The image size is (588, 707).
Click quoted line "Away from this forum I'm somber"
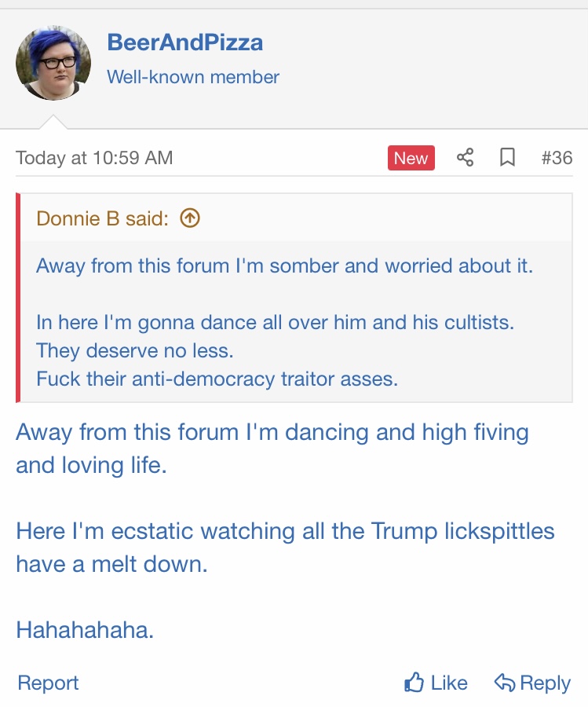pyautogui.click(x=284, y=266)
